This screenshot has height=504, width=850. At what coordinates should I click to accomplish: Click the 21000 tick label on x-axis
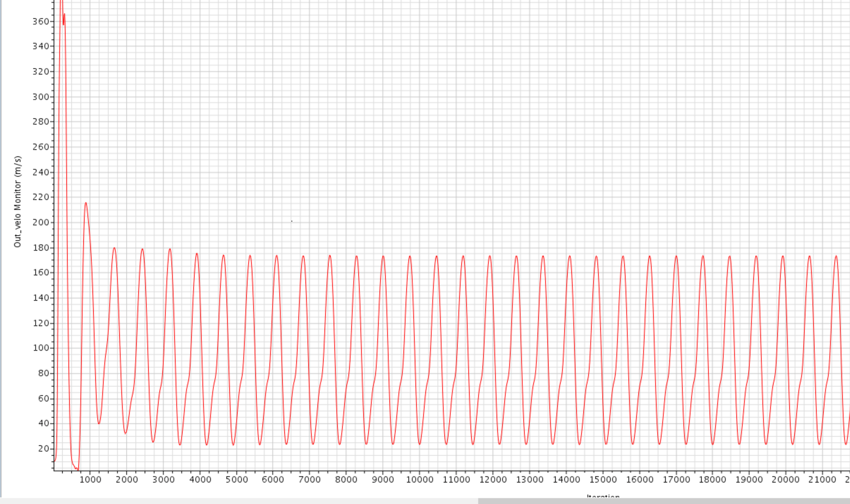pyautogui.click(x=822, y=479)
